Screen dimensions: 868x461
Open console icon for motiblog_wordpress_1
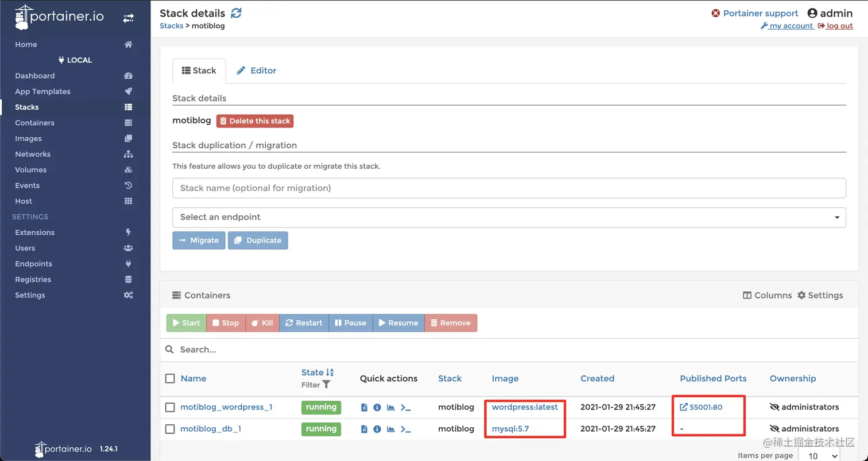[406, 408]
